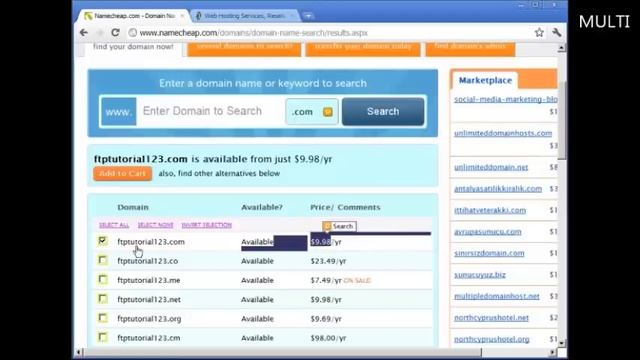Check the ftptutorial123.me checkbox
640x360 pixels.
pyautogui.click(x=102, y=280)
